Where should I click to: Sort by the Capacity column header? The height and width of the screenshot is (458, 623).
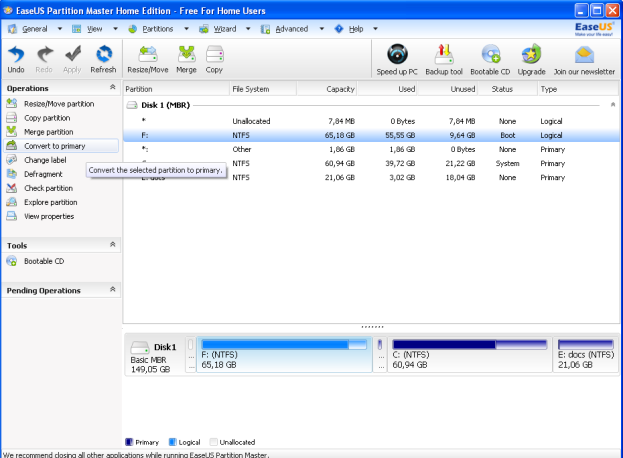(x=327, y=89)
